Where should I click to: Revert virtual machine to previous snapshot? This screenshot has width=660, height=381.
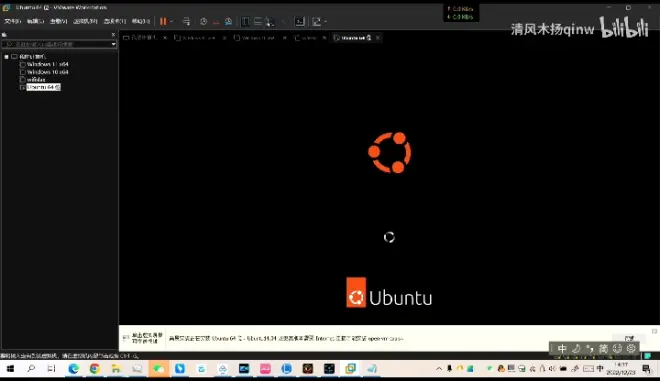coord(216,21)
